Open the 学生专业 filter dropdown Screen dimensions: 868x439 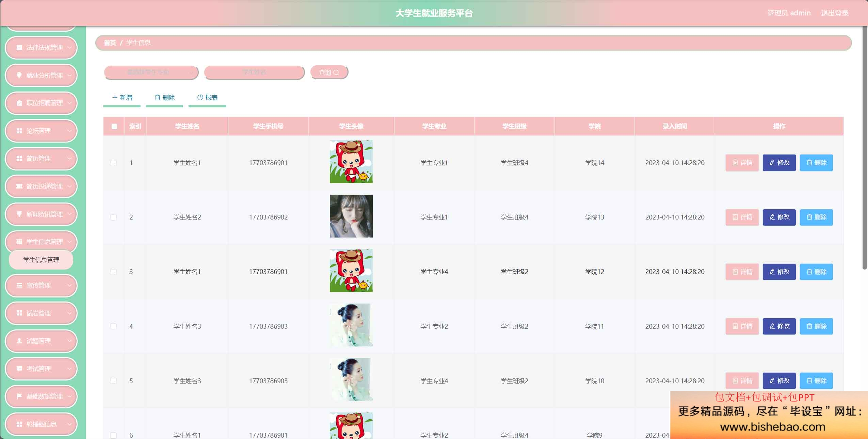pyautogui.click(x=151, y=72)
